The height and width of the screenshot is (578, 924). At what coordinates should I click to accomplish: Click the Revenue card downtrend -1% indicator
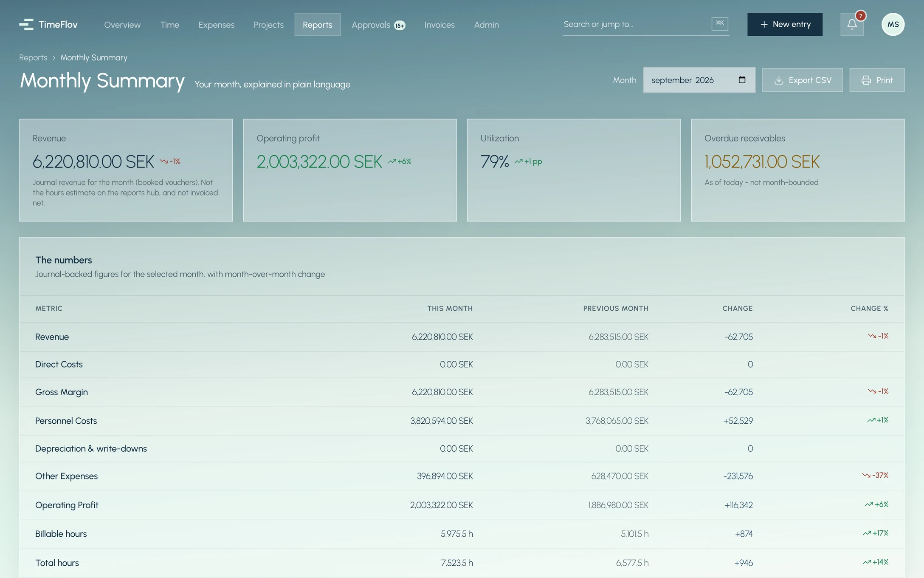(x=170, y=161)
